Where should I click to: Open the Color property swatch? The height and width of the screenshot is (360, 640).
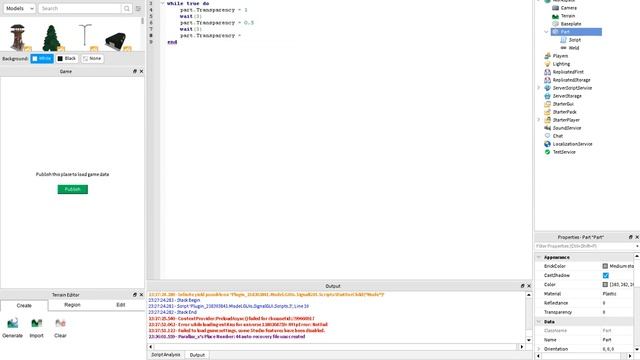[x=605, y=284]
